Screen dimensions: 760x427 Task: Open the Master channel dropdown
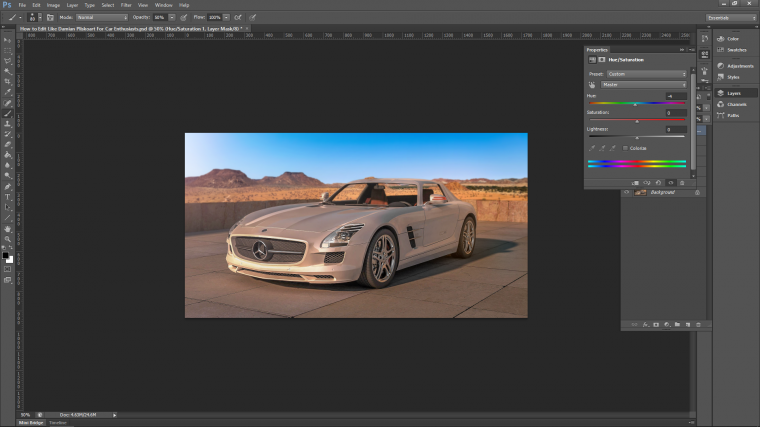(x=644, y=85)
